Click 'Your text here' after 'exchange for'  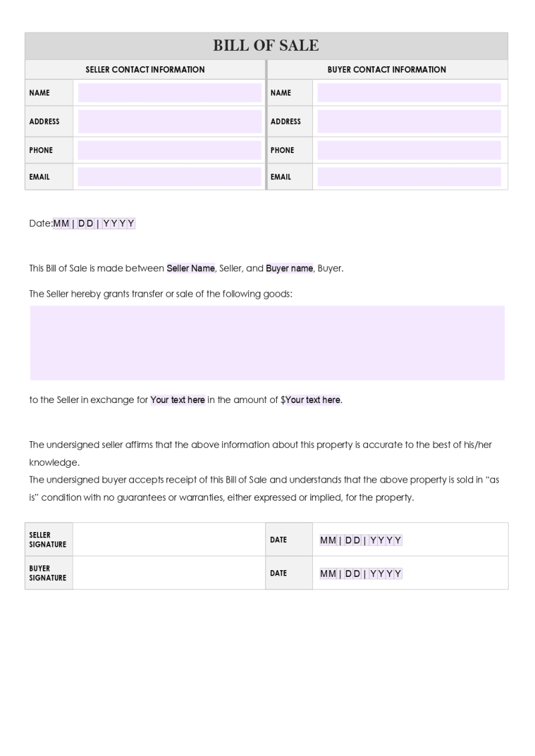[x=177, y=400]
